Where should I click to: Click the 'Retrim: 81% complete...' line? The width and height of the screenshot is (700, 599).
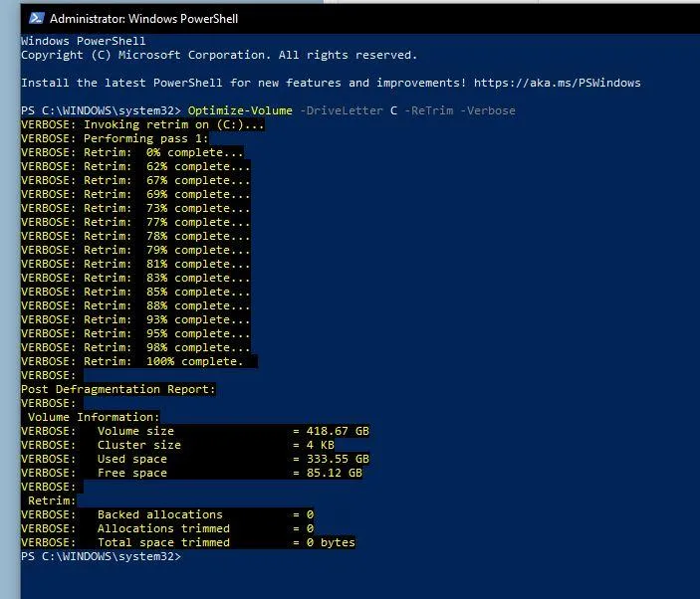pyautogui.click(x=135, y=264)
